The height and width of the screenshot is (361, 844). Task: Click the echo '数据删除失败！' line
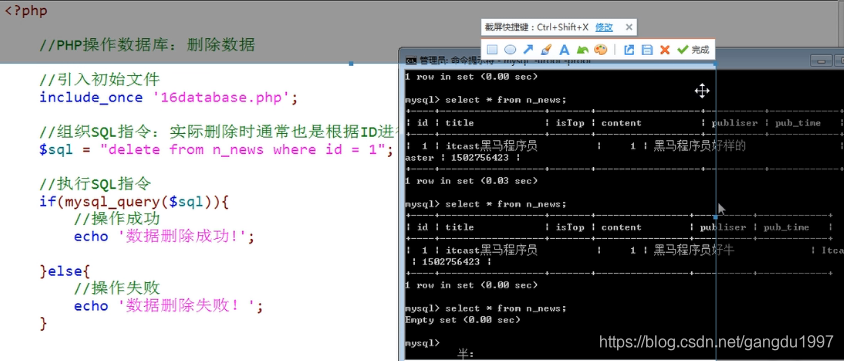pos(168,306)
